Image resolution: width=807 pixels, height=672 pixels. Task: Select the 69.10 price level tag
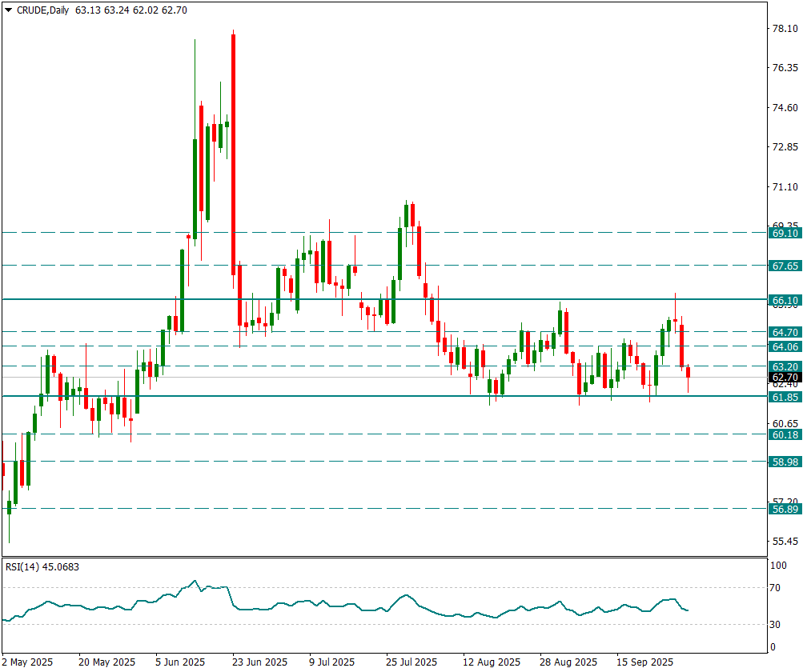785,233
